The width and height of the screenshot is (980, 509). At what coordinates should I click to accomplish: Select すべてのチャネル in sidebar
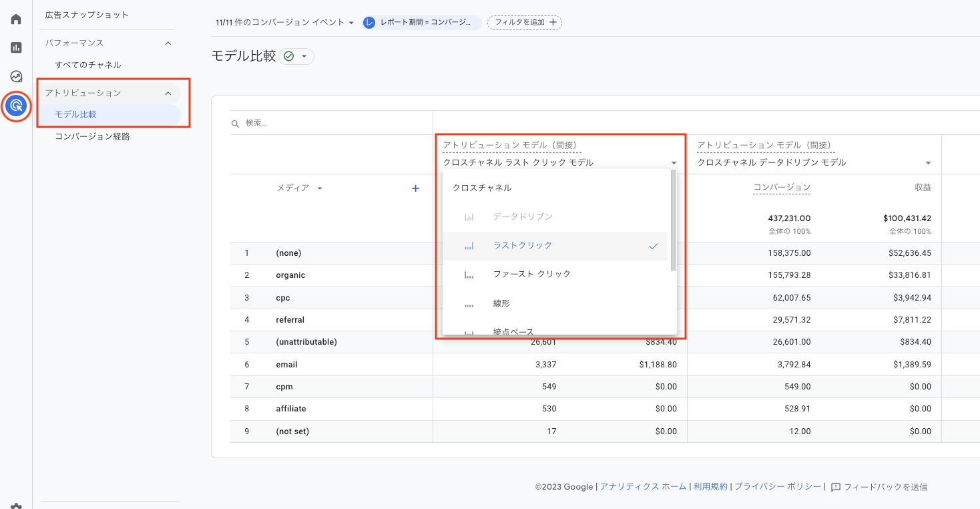(88, 65)
